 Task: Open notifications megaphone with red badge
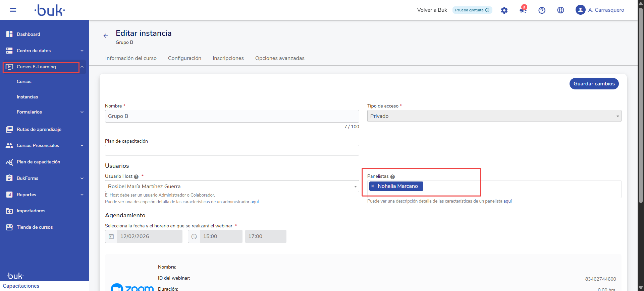[x=523, y=9]
